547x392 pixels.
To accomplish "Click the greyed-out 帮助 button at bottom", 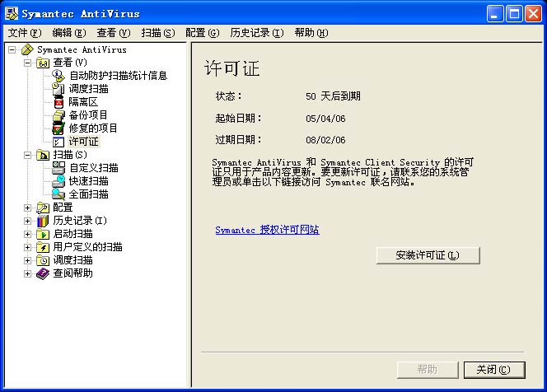I will pyautogui.click(x=428, y=369).
